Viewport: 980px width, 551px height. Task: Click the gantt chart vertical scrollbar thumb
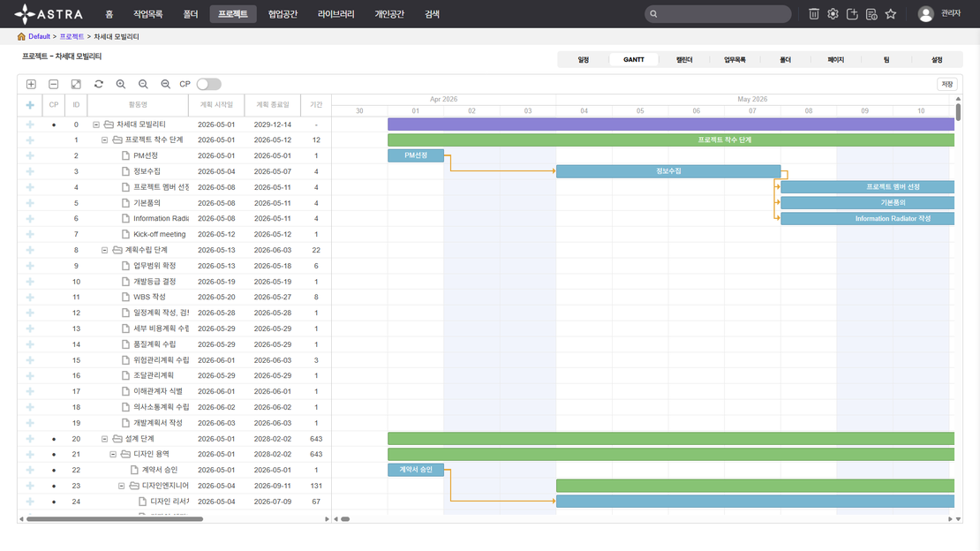click(x=958, y=112)
